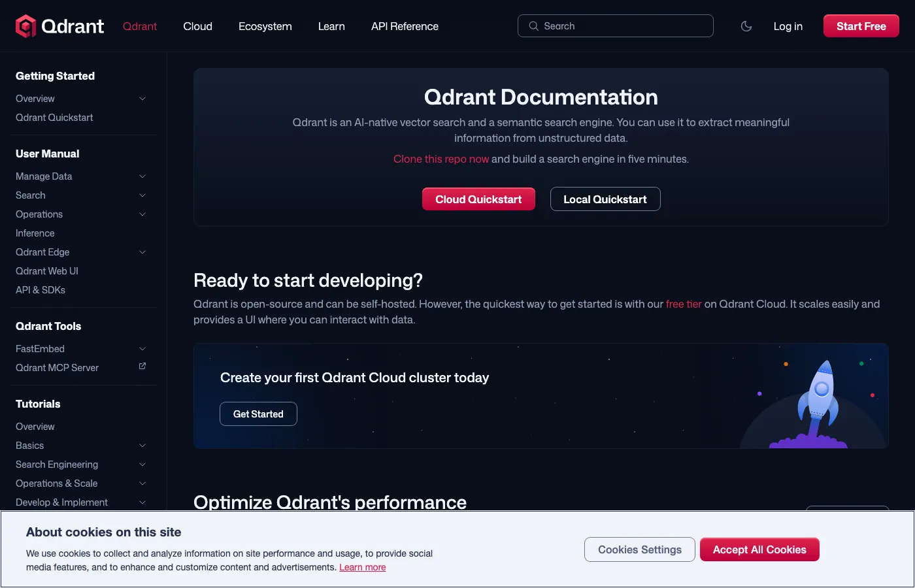
Task: Open API Reference in top navigation
Action: [x=405, y=26]
